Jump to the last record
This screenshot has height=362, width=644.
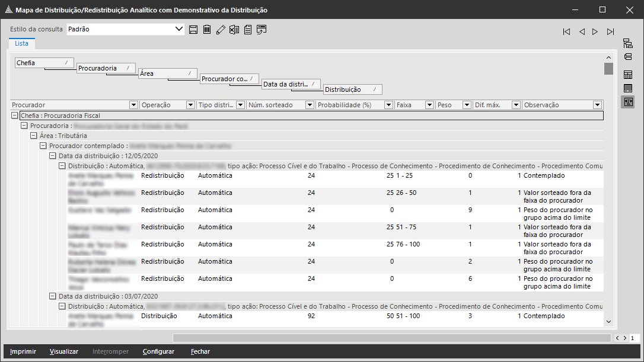pyautogui.click(x=610, y=32)
